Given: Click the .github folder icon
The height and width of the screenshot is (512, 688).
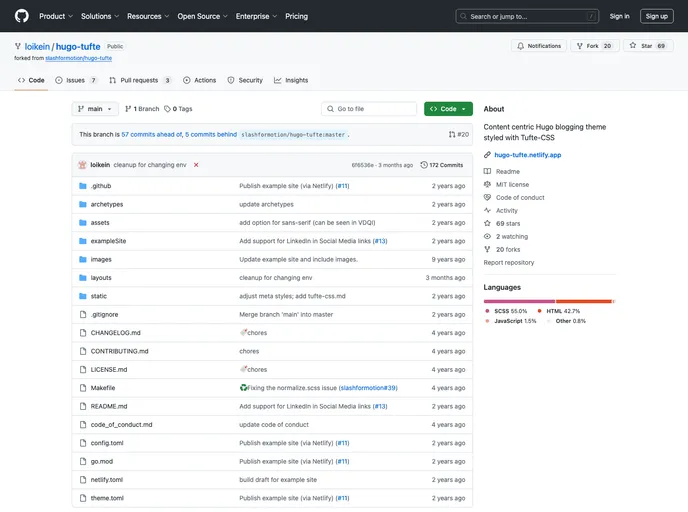Looking at the screenshot, I should [x=83, y=186].
